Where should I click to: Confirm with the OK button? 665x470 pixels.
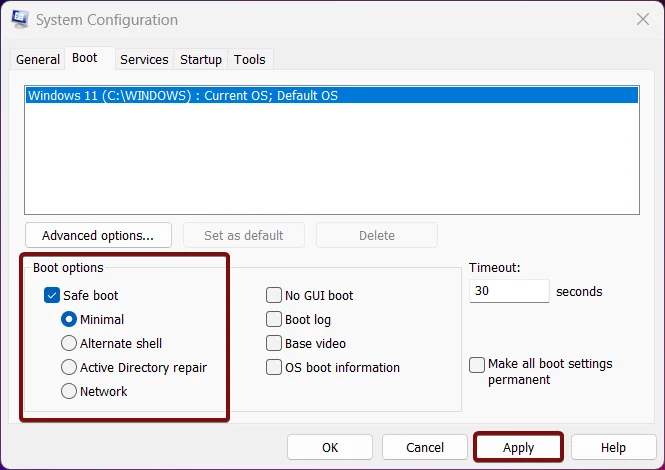pyautogui.click(x=330, y=447)
